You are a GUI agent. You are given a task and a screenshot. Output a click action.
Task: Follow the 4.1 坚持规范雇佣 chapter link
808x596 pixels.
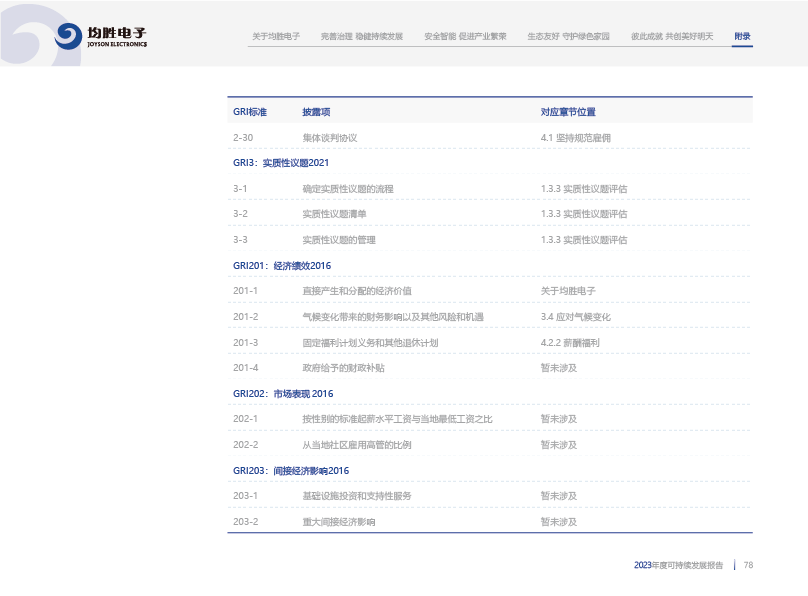[574, 138]
